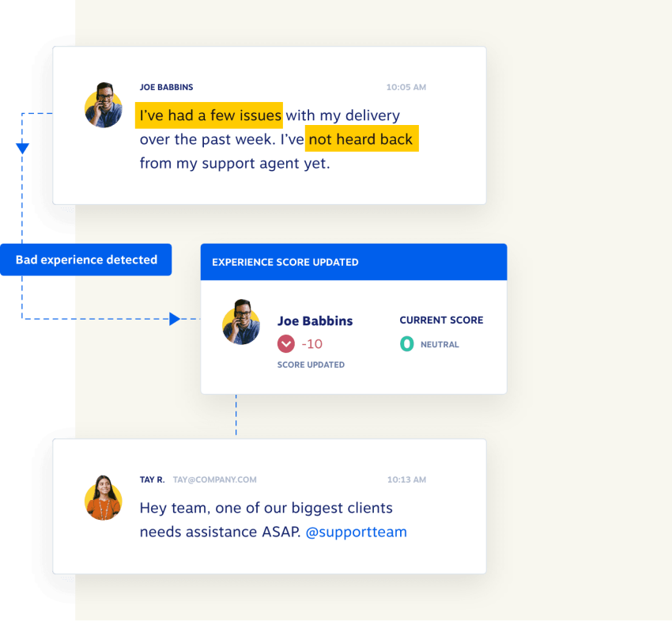Toggle the 'I've had a few issues' highlight

pos(209,116)
